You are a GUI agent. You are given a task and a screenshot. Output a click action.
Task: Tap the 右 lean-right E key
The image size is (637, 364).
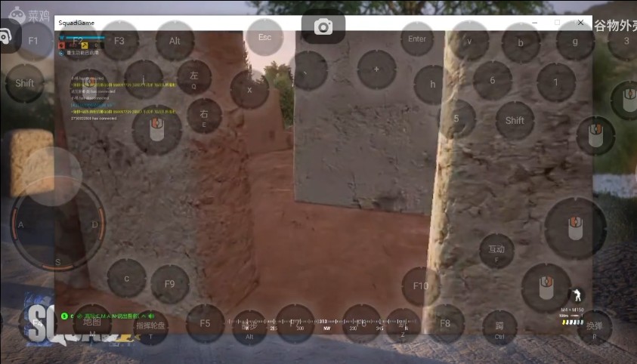tap(204, 116)
